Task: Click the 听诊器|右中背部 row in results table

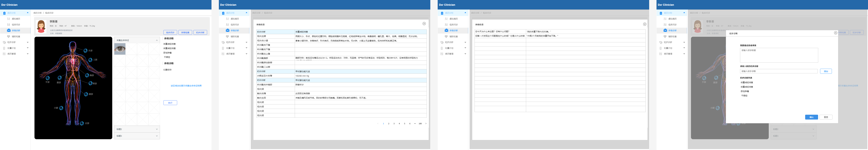Action: click(x=341, y=85)
